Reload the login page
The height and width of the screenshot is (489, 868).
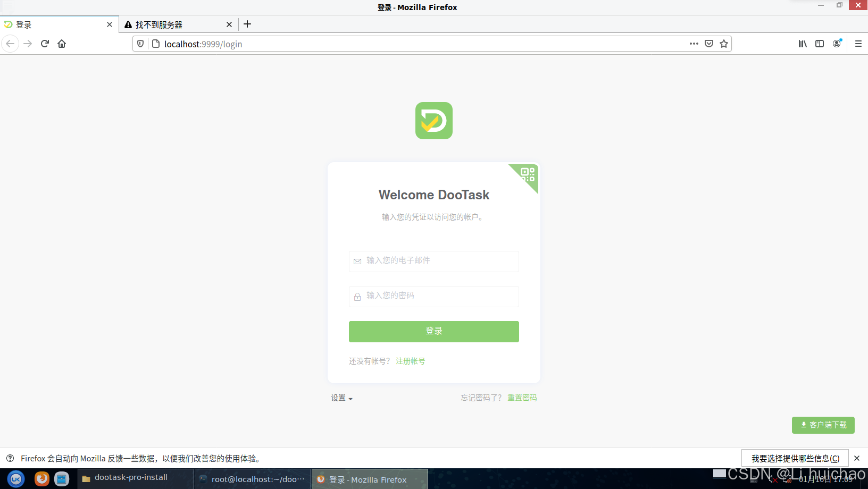pyautogui.click(x=45, y=44)
